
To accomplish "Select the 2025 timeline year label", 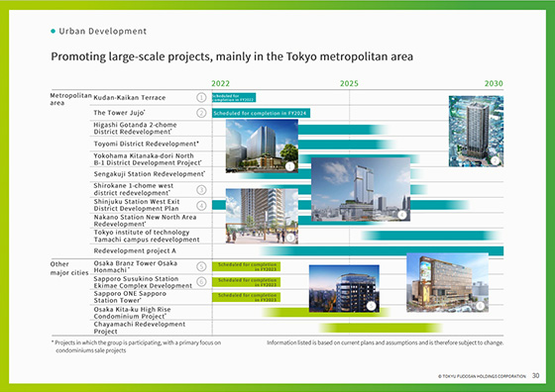I will tap(349, 83).
